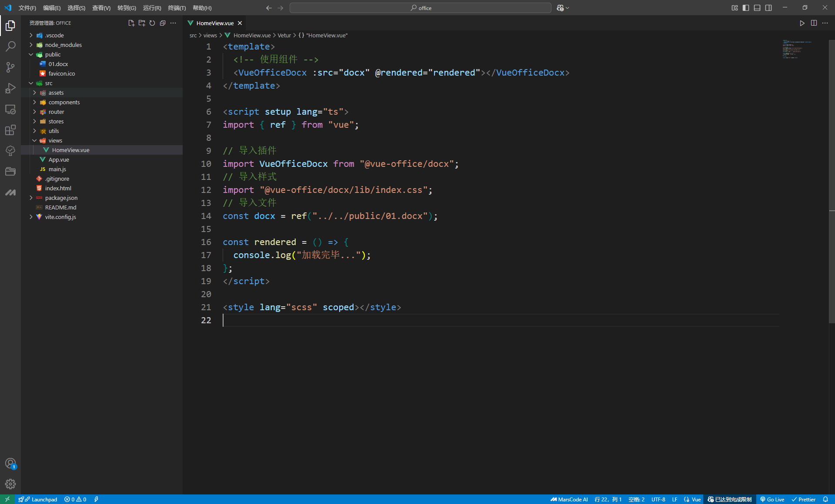This screenshot has height=504, width=835.
Task: Close the HomeView.vue tab
Action: pos(240,23)
